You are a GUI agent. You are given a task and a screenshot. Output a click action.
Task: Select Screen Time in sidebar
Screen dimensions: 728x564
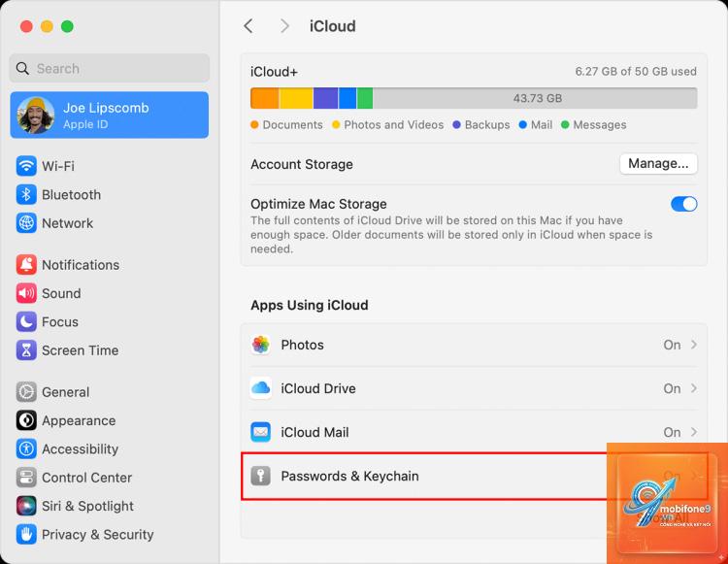pos(110,350)
